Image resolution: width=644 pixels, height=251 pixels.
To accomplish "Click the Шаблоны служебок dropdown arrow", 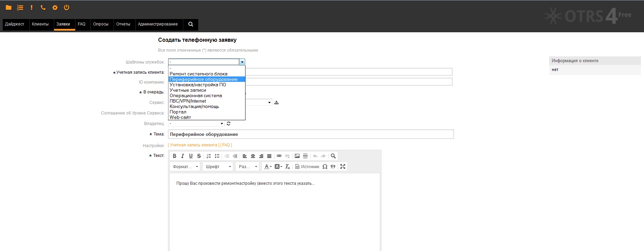I will pyautogui.click(x=242, y=62).
